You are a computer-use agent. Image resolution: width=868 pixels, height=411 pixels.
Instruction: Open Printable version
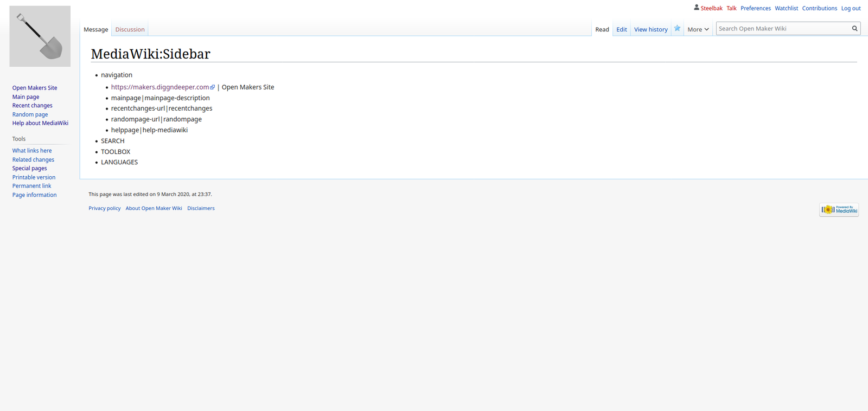34,177
